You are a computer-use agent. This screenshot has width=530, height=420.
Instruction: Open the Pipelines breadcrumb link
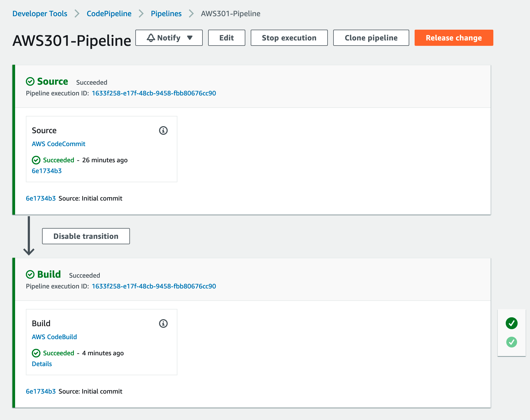166,13
